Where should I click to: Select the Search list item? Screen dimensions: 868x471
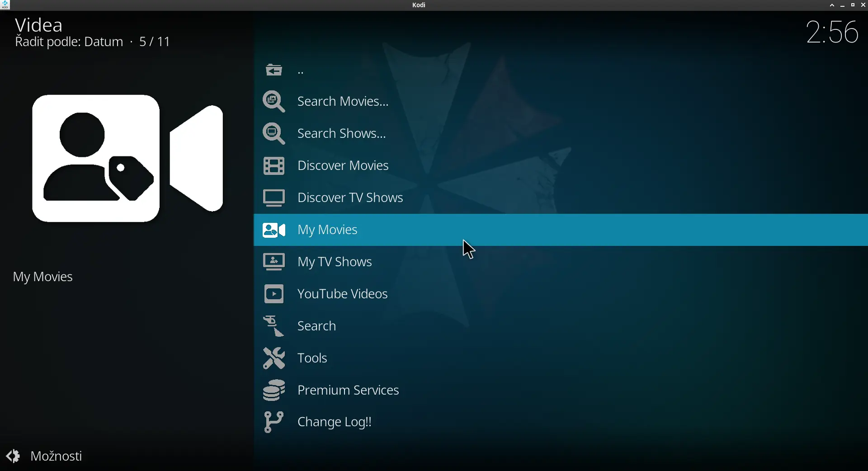561,326
